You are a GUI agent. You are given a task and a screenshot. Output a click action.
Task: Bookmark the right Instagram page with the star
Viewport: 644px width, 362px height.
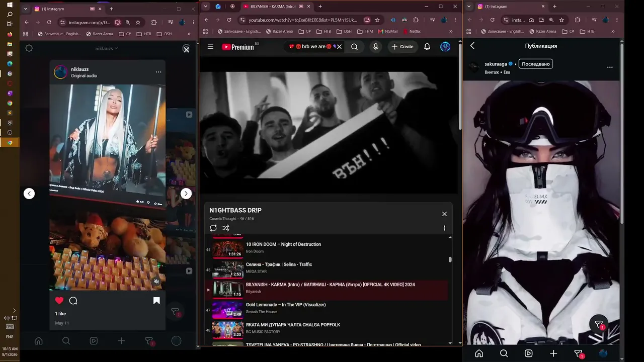[561, 20]
